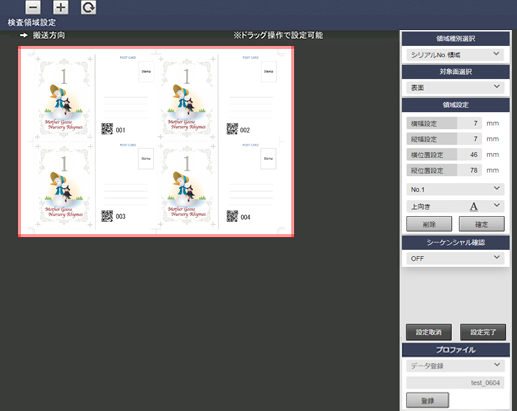Click the serial number 002 text

click(245, 130)
